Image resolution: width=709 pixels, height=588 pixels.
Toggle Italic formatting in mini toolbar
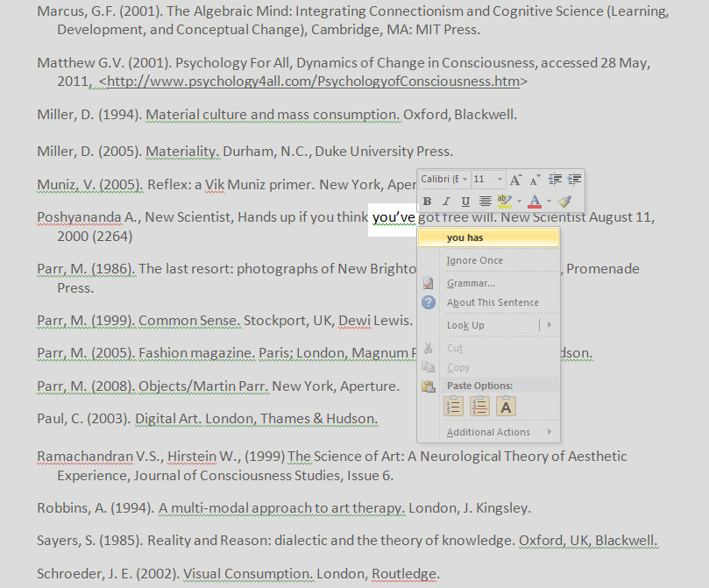click(x=447, y=202)
